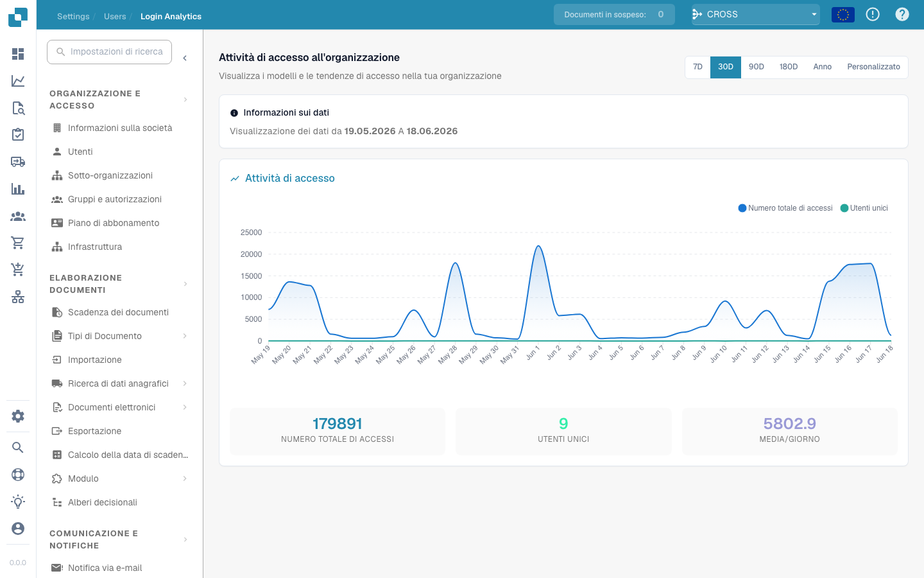This screenshot has width=924, height=578.
Task: Open the lightbulb ideas rail icon
Action: (x=18, y=501)
